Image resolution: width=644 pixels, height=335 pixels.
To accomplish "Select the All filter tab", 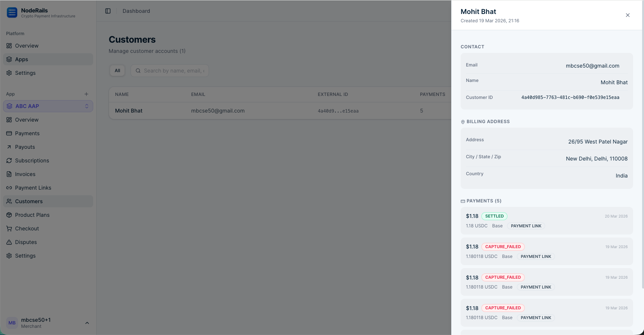I will [117, 71].
